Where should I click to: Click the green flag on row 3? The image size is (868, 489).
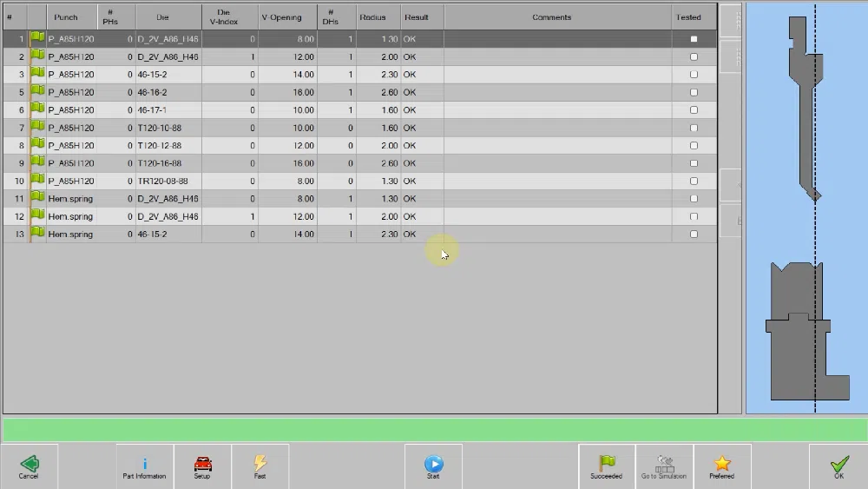(x=37, y=73)
